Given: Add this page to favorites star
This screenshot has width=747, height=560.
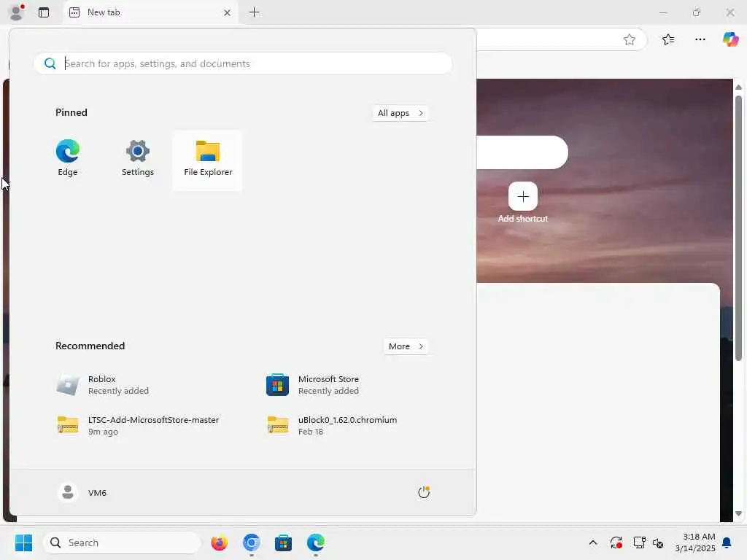Looking at the screenshot, I should click(x=630, y=39).
